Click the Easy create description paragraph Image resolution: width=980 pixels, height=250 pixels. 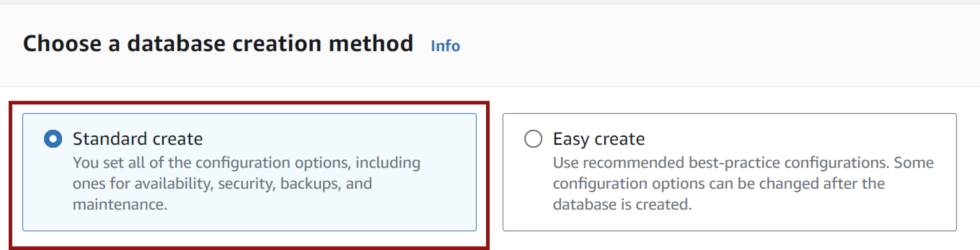click(743, 183)
